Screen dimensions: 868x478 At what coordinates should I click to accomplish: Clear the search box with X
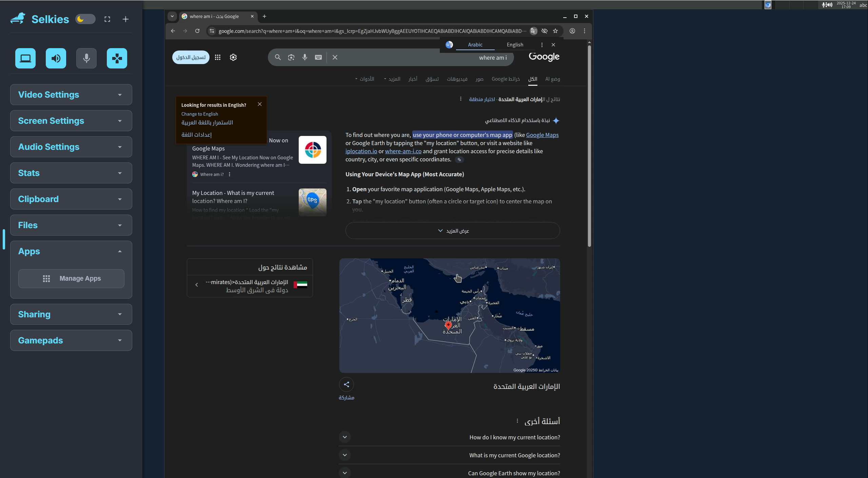[x=335, y=57]
